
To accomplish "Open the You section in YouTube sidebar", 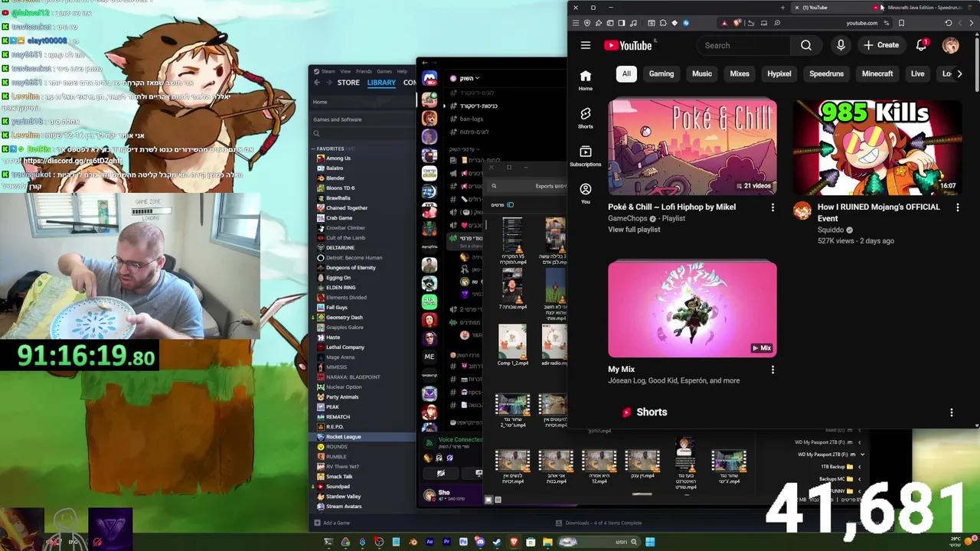I will point(586,193).
